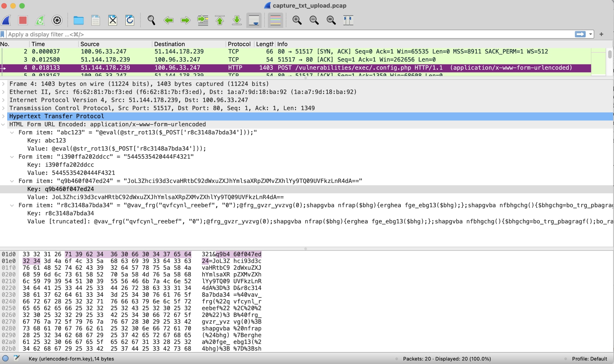
Task: Expand Hypertext Transfer Protocol section
Action: point(3,116)
